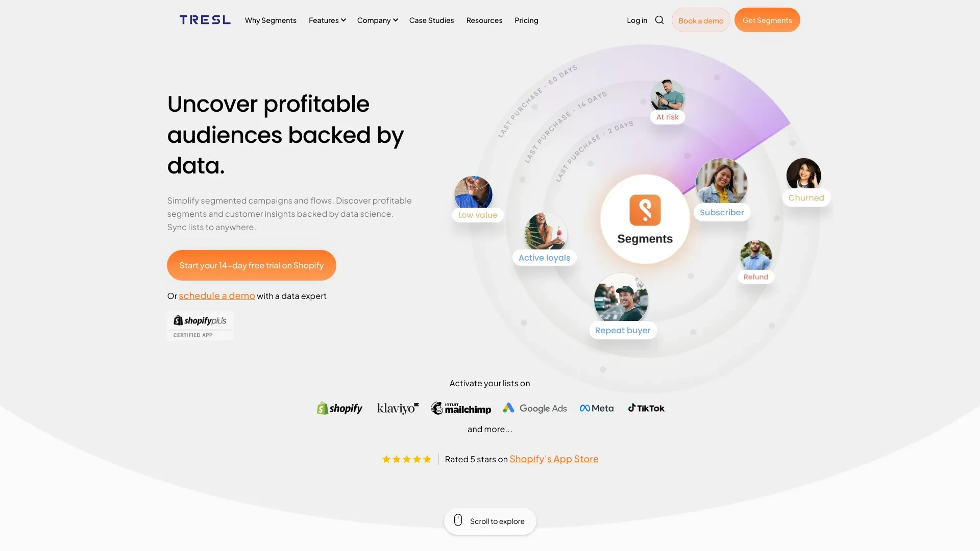The image size is (980, 551).
Task: Click the Start free trial on Shopify button
Action: pos(251,265)
